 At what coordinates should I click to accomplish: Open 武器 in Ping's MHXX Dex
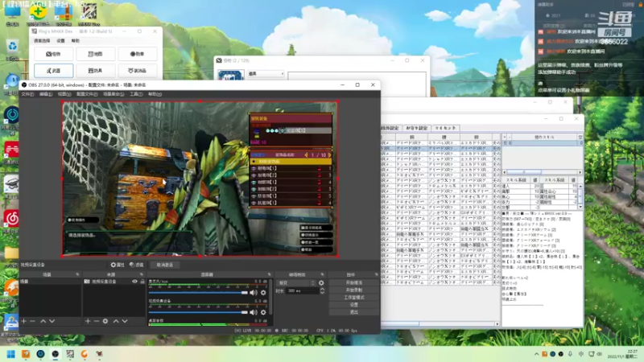coord(54,71)
